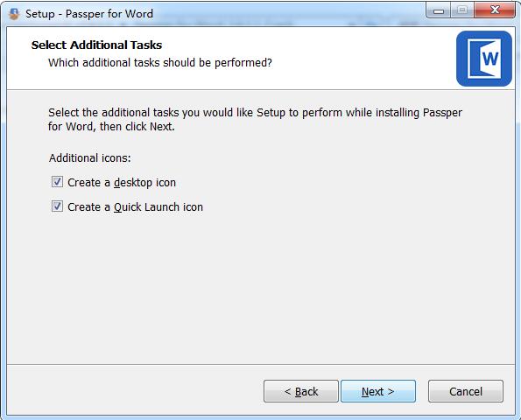Uncheck the Quick Launch icon checkbox
Viewport: 521px width, 420px height.
(57, 206)
